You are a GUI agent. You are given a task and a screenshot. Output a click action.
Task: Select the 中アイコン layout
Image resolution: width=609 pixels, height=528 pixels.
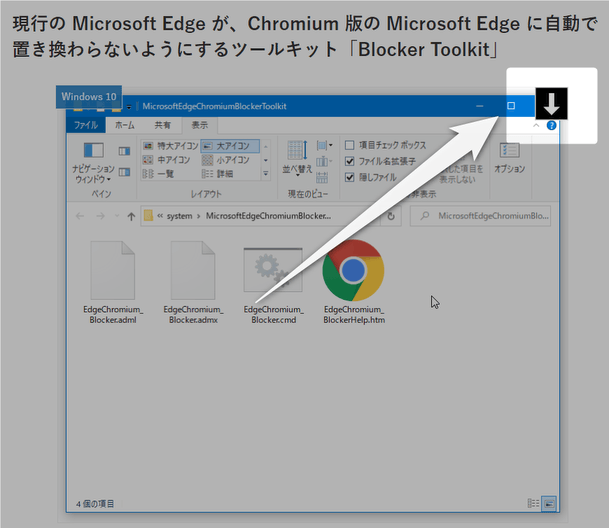pos(166,160)
